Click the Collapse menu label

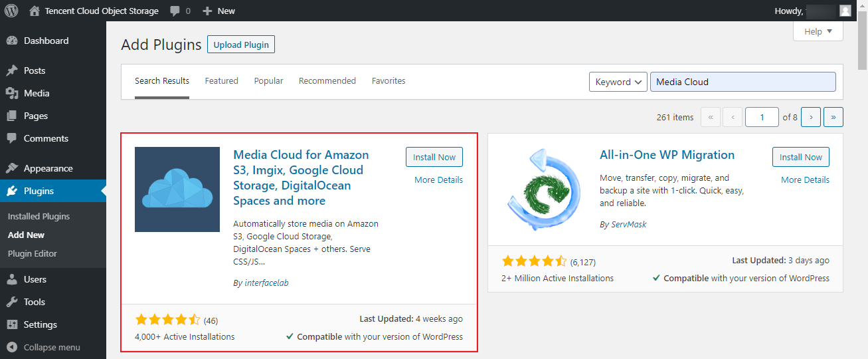[52, 347]
